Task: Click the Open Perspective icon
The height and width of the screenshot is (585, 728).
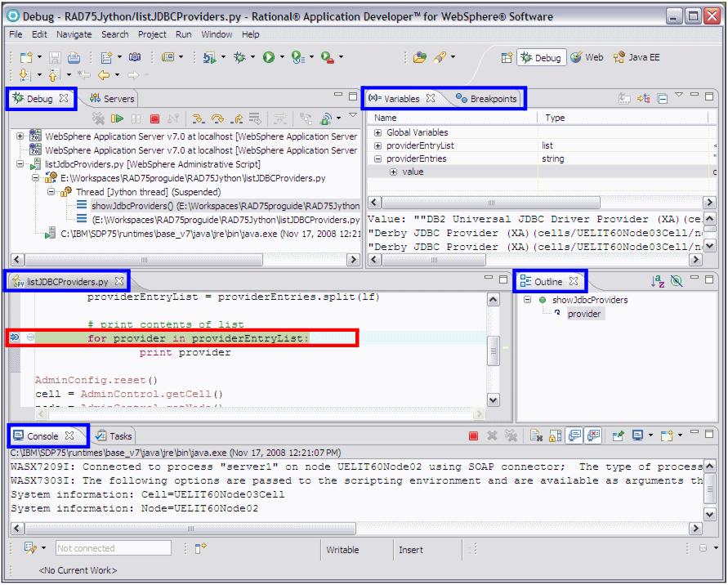Action: pyautogui.click(x=507, y=57)
